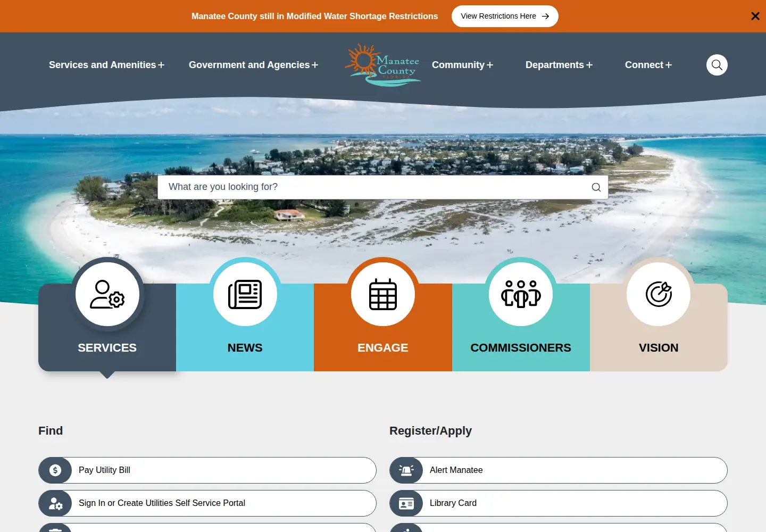
Task: Select the ENGAGE tab label
Action: 383,347
